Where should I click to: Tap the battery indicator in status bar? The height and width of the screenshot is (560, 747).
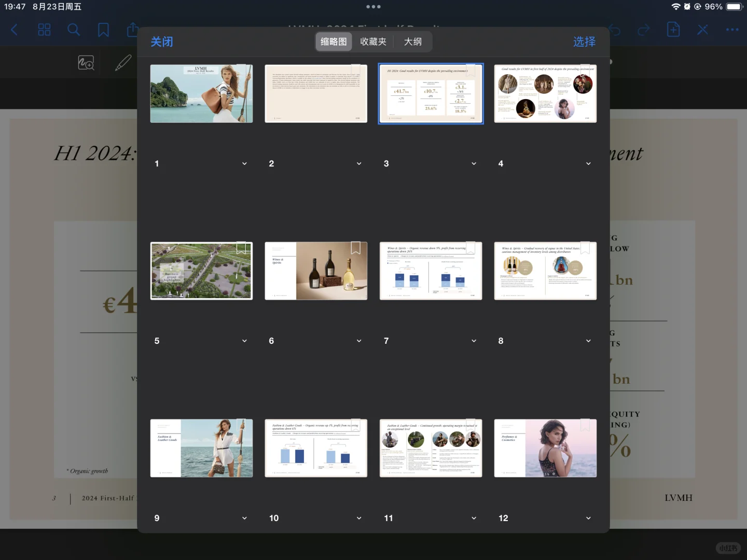[x=735, y=7]
